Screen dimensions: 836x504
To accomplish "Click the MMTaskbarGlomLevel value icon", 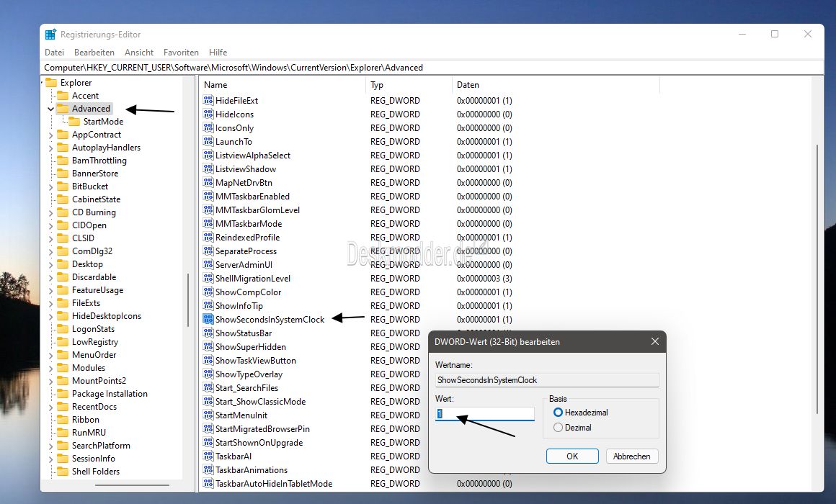I will point(208,210).
